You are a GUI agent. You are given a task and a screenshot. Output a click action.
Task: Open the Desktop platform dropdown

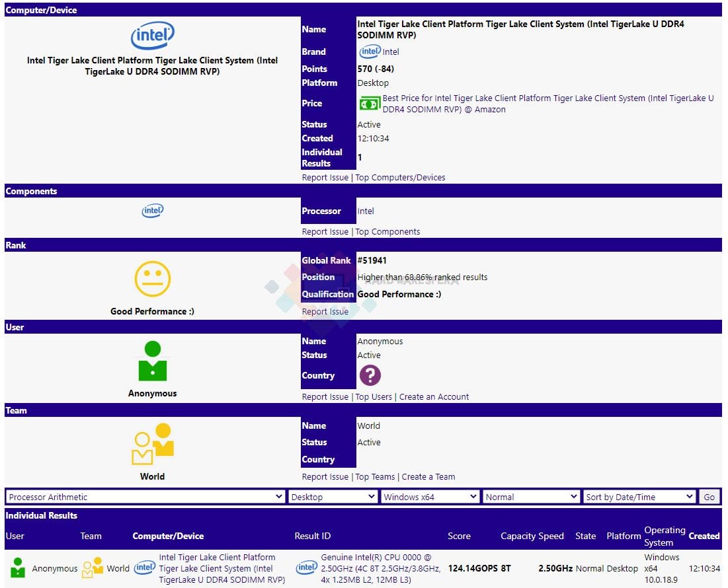pyautogui.click(x=333, y=497)
